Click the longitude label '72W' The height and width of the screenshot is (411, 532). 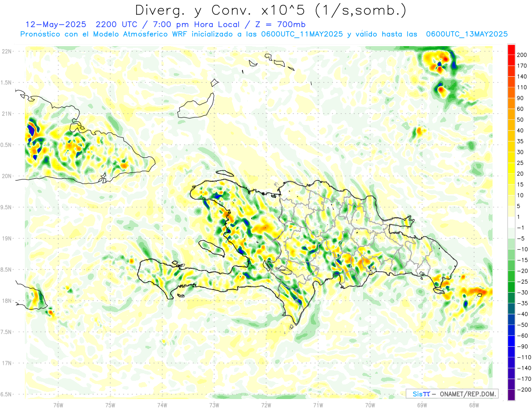[266, 405]
